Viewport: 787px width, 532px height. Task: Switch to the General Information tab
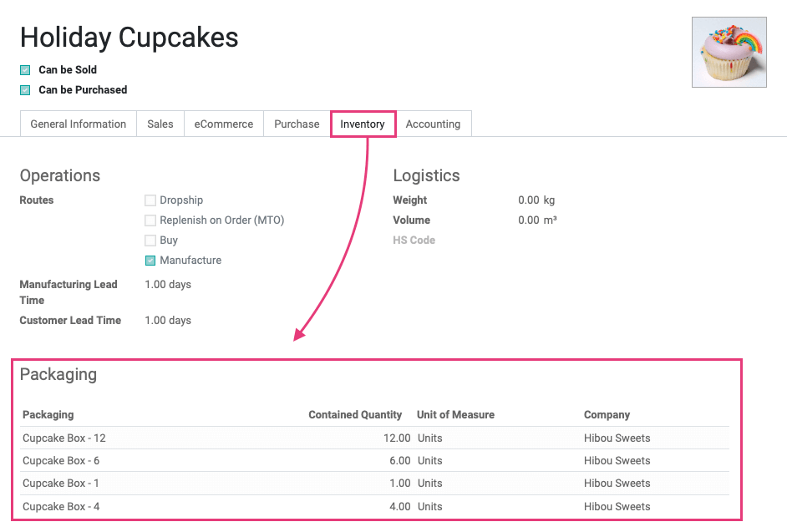(x=79, y=124)
